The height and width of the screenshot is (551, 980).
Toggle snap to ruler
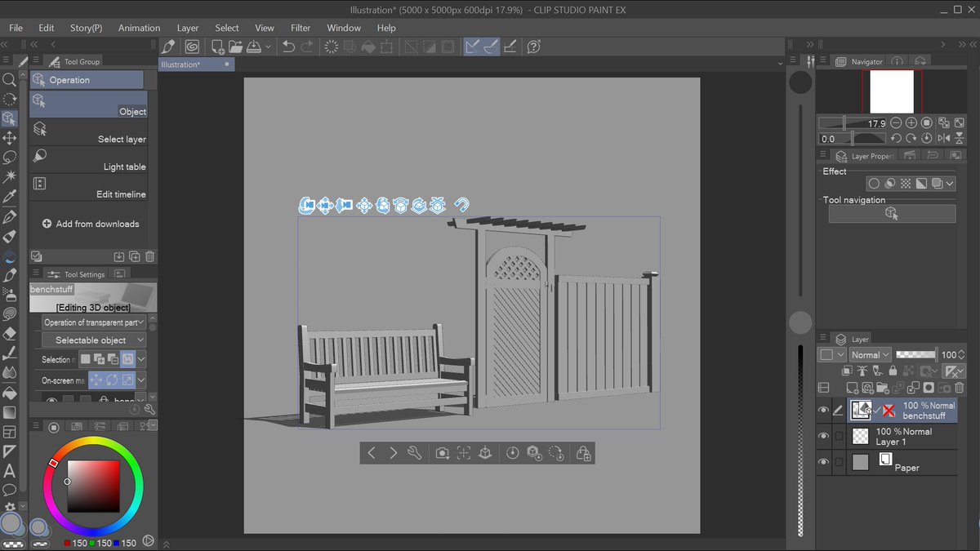(x=472, y=47)
